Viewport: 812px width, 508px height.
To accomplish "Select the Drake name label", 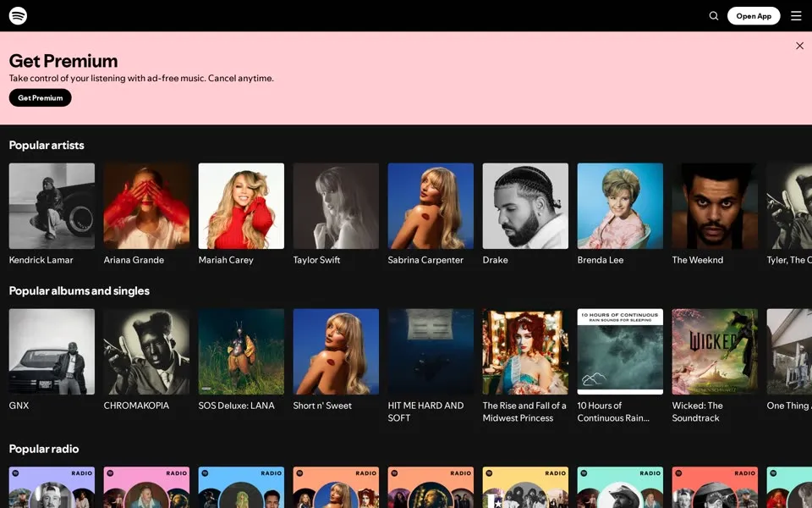I will coord(495,260).
